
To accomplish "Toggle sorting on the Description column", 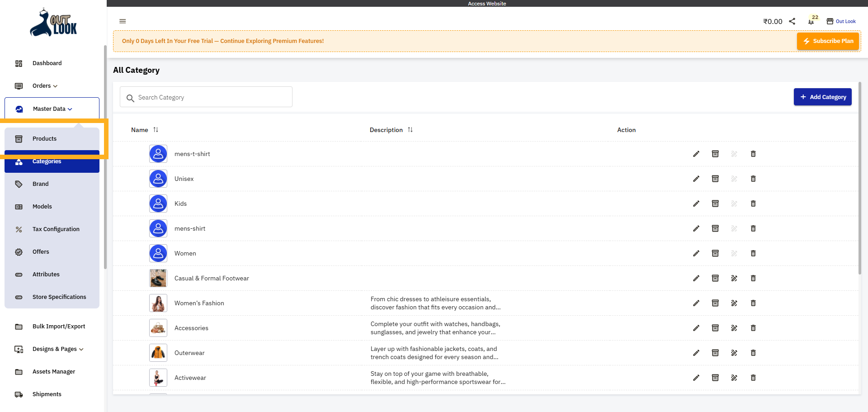I will (x=411, y=130).
